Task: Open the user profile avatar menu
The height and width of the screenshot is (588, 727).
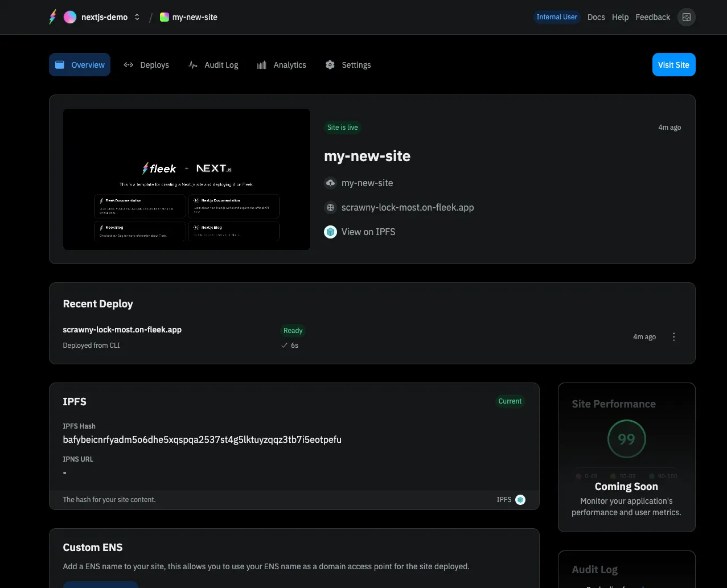Action: click(x=686, y=17)
